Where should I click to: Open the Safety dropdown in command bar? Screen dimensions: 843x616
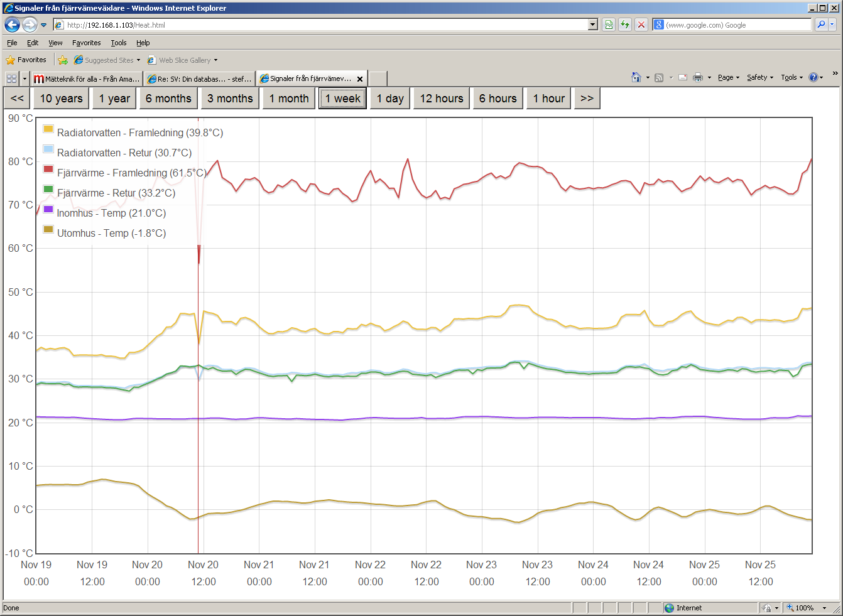tap(760, 77)
